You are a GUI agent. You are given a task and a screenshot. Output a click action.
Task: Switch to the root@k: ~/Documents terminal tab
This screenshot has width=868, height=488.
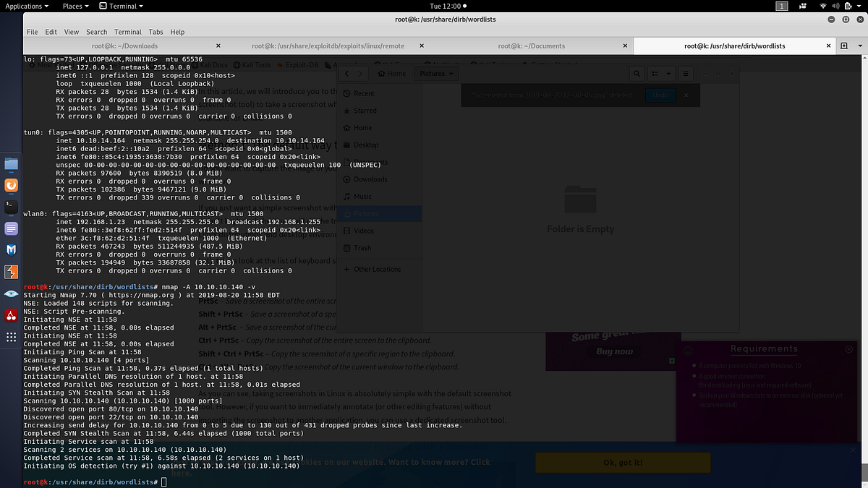click(x=532, y=45)
